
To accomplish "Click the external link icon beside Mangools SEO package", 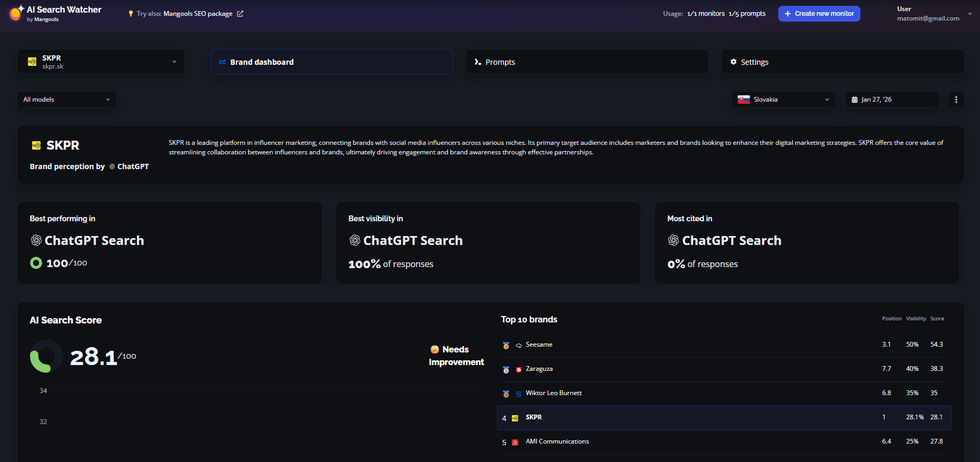I will point(240,14).
